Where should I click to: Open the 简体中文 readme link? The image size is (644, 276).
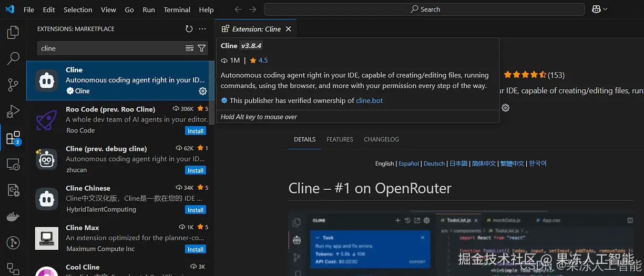point(484,163)
